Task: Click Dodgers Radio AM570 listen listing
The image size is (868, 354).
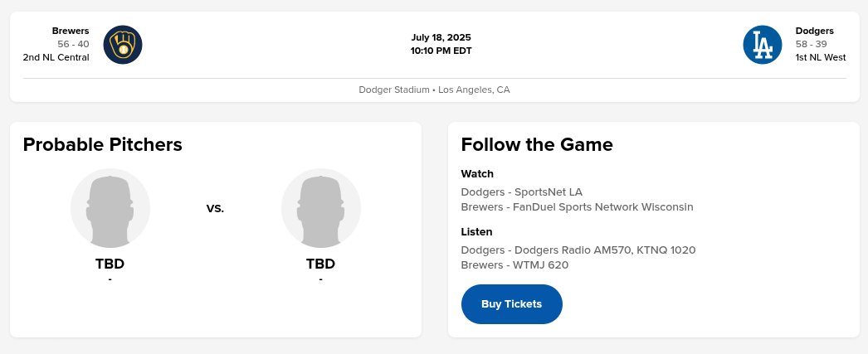Action: (578, 250)
